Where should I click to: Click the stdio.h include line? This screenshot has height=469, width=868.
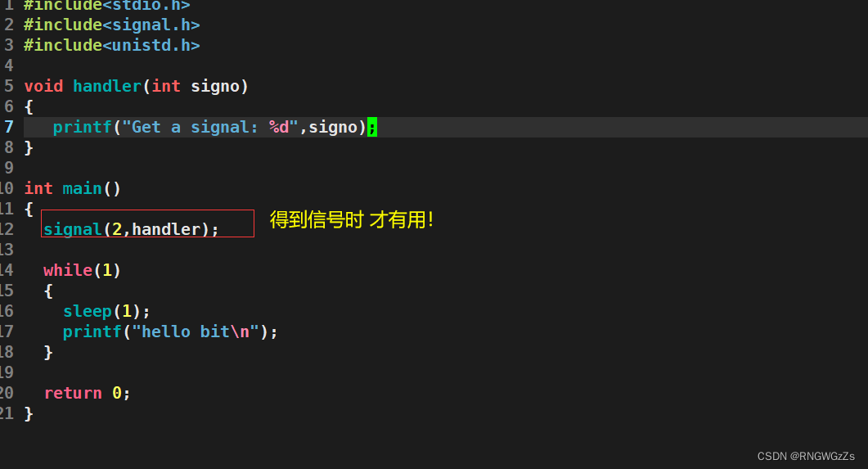[x=106, y=5]
